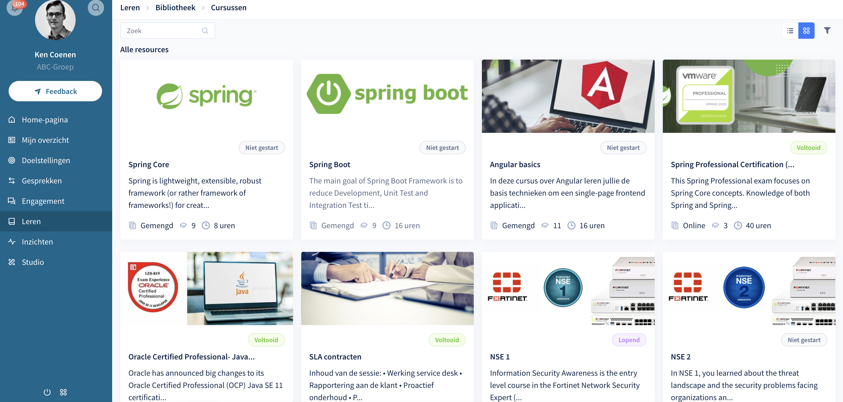Click Voltooid badge on SLA contracten
The image size is (843, 402).
[447, 340]
